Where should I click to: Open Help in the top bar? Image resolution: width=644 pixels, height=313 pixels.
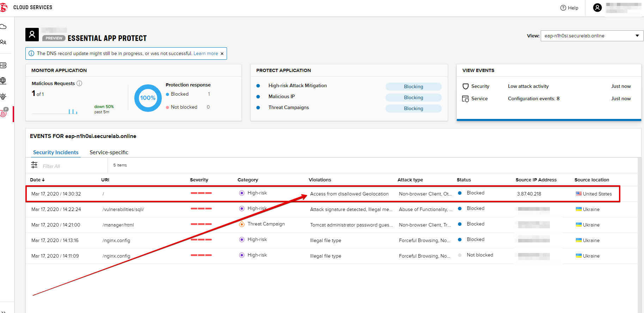pyautogui.click(x=569, y=8)
